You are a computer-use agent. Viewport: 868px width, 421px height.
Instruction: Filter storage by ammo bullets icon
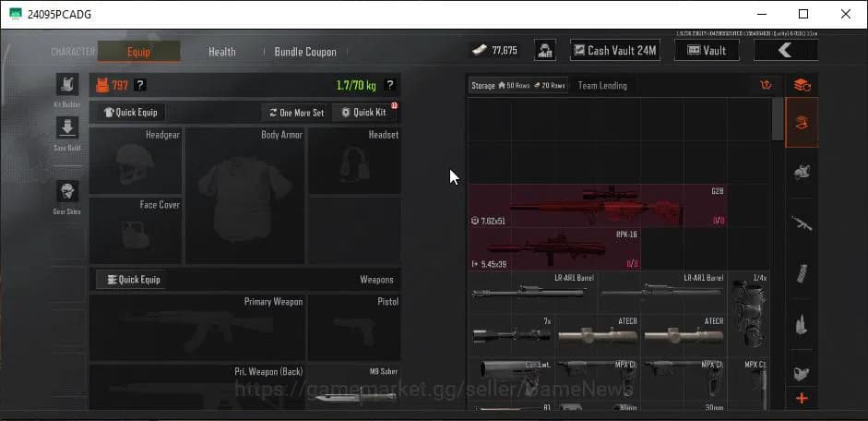click(x=802, y=324)
